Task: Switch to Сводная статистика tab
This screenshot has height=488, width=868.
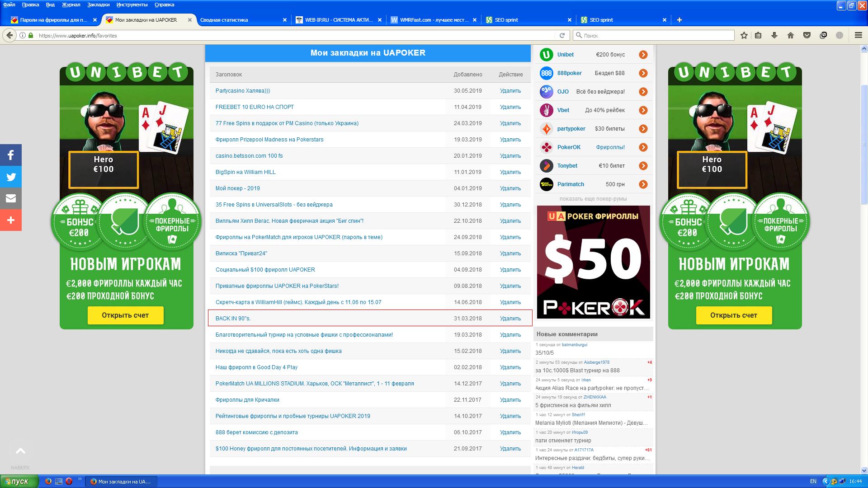Action: click(244, 20)
